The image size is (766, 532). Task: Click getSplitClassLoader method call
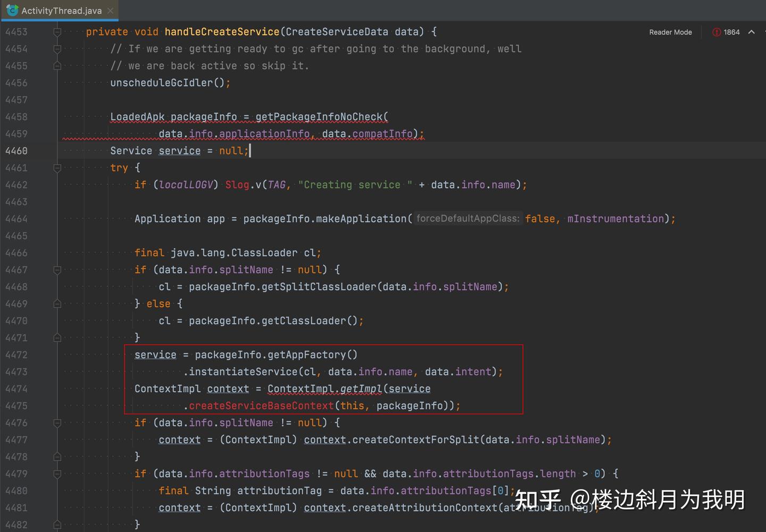(319, 287)
